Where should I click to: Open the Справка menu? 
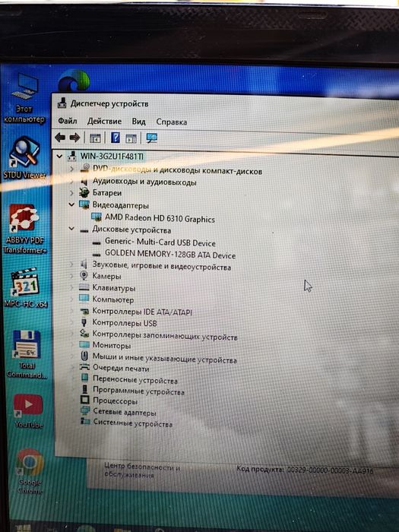pyautogui.click(x=171, y=122)
